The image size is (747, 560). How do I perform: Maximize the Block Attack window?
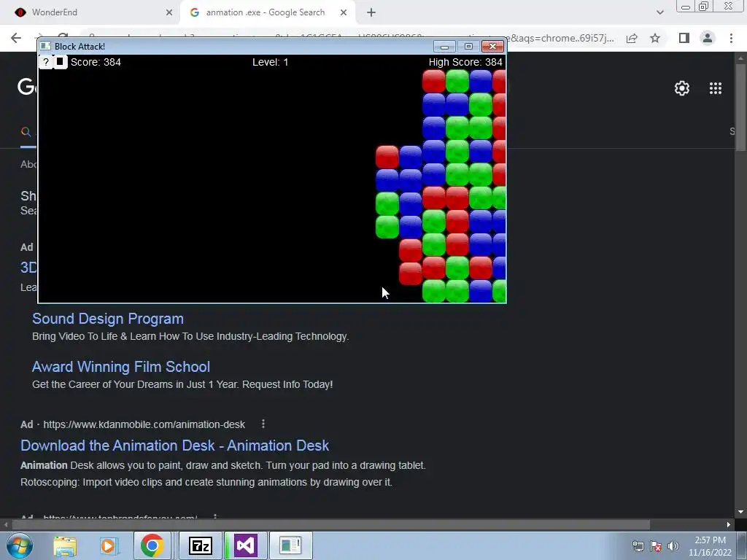468,46
